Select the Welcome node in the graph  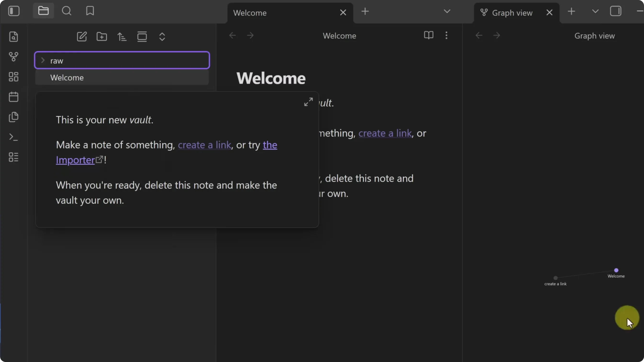pyautogui.click(x=616, y=270)
